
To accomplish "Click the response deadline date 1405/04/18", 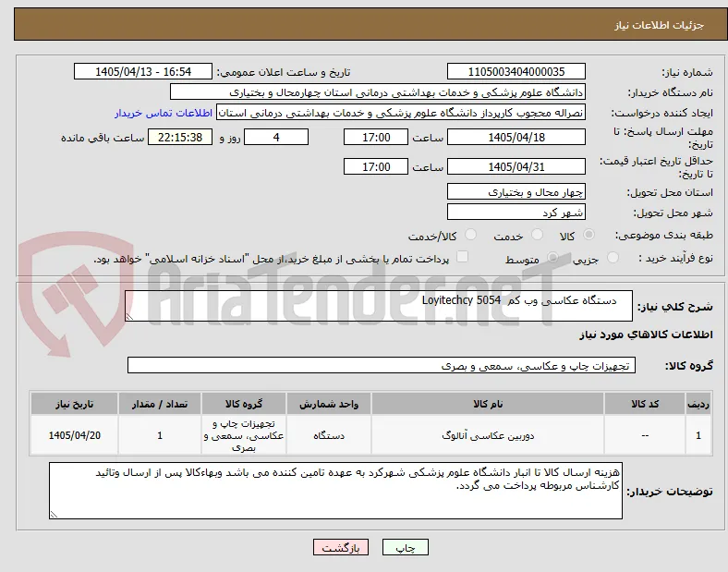I will pos(516,137).
